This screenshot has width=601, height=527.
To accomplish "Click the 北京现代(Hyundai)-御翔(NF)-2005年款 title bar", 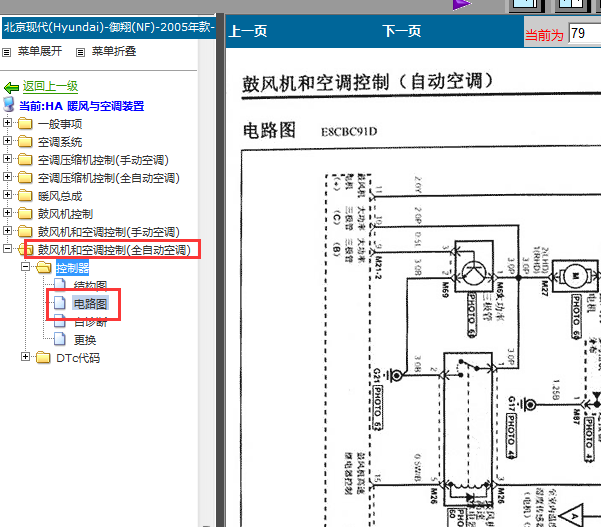I will click(x=109, y=27).
